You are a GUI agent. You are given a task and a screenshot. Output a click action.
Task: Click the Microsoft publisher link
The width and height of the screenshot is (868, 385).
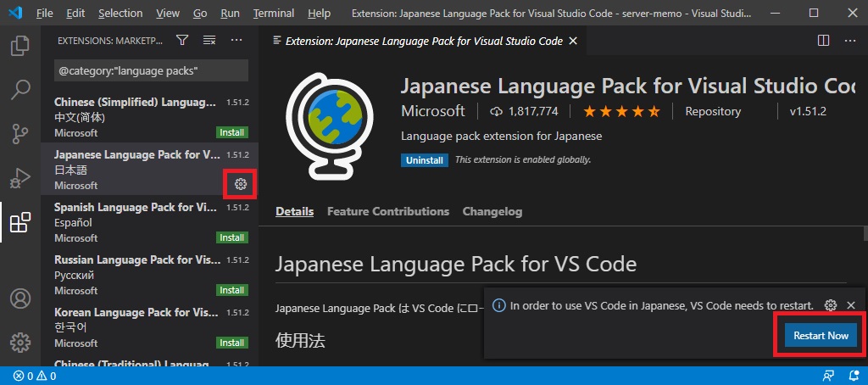pyautogui.click(x=433, y=111)
